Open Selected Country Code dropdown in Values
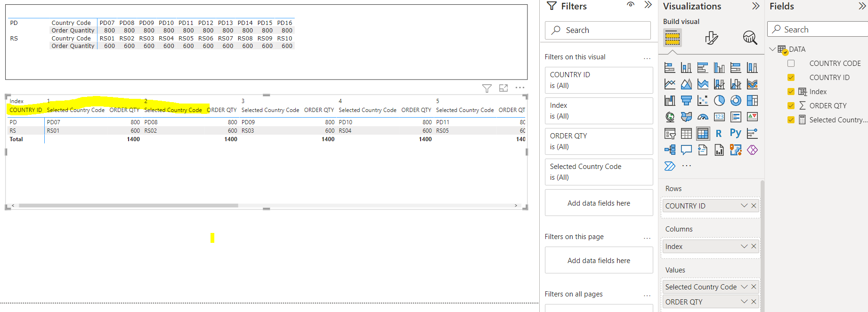Viewport: 868px width, 312px height. (744, 287)
